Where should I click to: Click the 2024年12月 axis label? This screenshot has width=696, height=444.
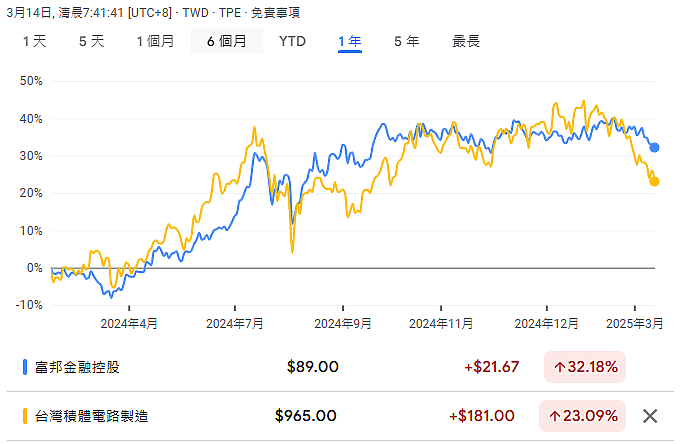tap(546, 324)
